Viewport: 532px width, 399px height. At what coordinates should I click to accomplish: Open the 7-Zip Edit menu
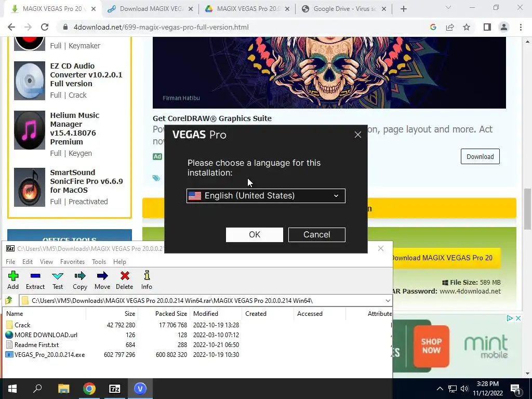tap(28, 262)
